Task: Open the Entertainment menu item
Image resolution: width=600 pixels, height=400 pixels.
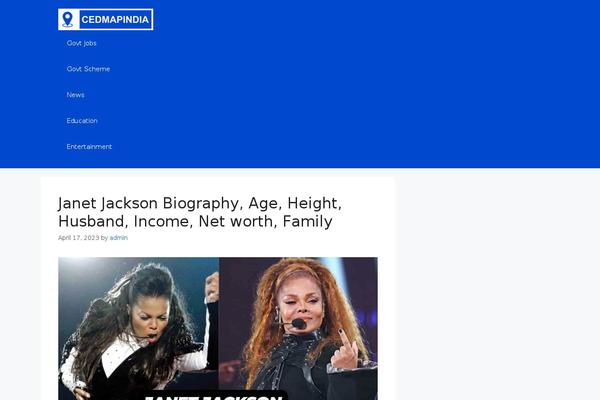Action: click(89, 147)
